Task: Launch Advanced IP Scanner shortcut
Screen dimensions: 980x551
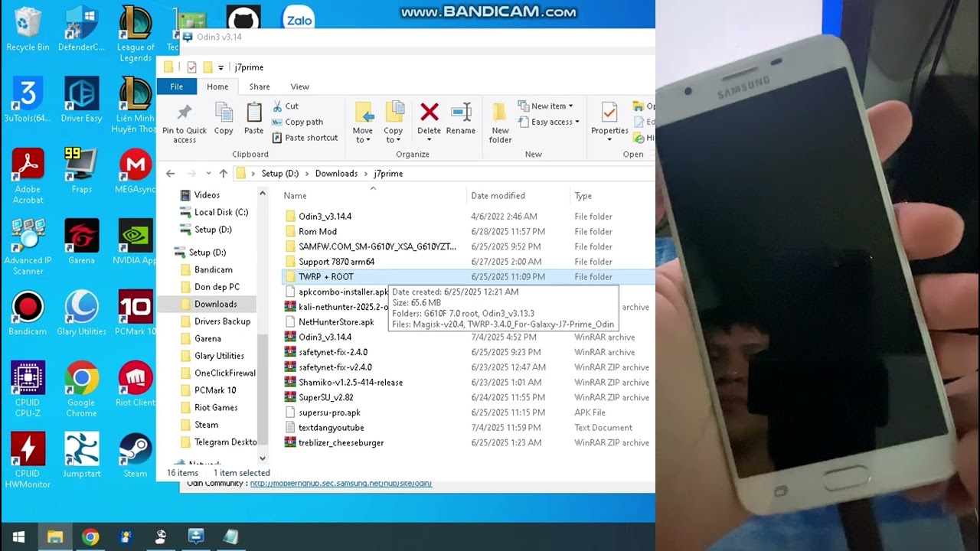Action: (x=28, y=247)
